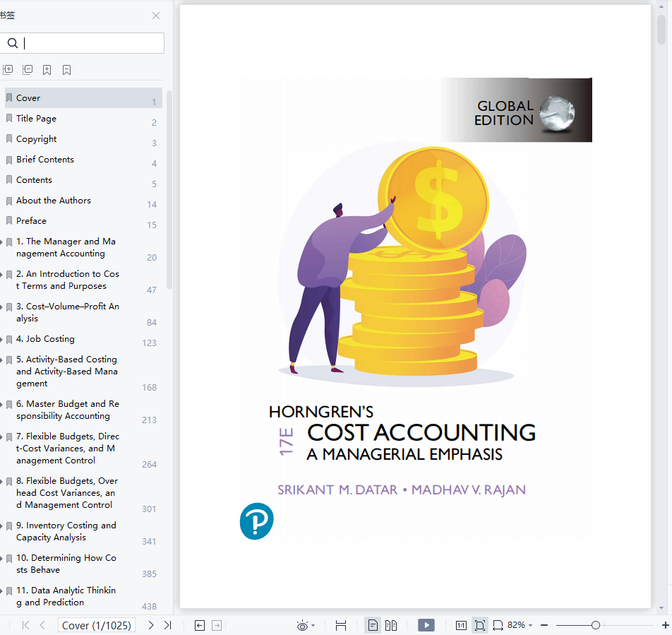Screen dimensions: 672x635
Task: Expand chapter 7 Flexible Budgets Direct-Cost bookmark
Action: pyautogui.click(x=1, y=437)
